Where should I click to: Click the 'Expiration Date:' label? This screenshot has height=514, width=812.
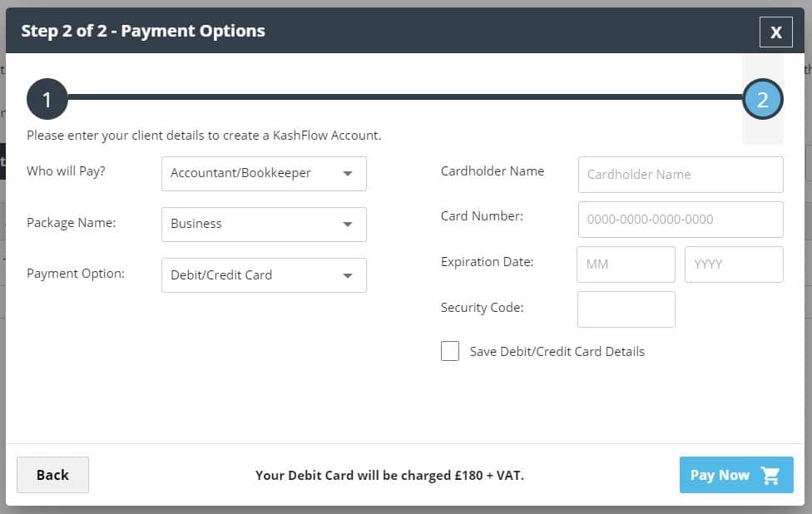[x=487, y=262]
